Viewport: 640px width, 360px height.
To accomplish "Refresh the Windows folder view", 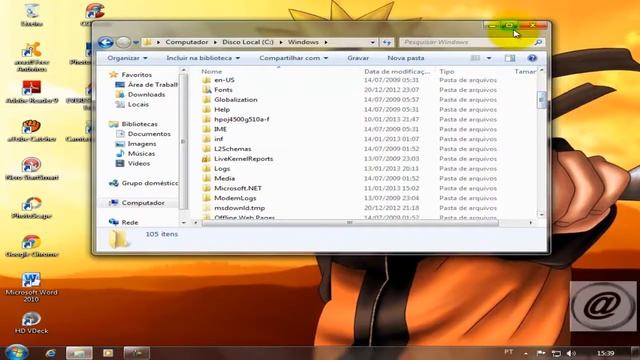I will (387, 42).
